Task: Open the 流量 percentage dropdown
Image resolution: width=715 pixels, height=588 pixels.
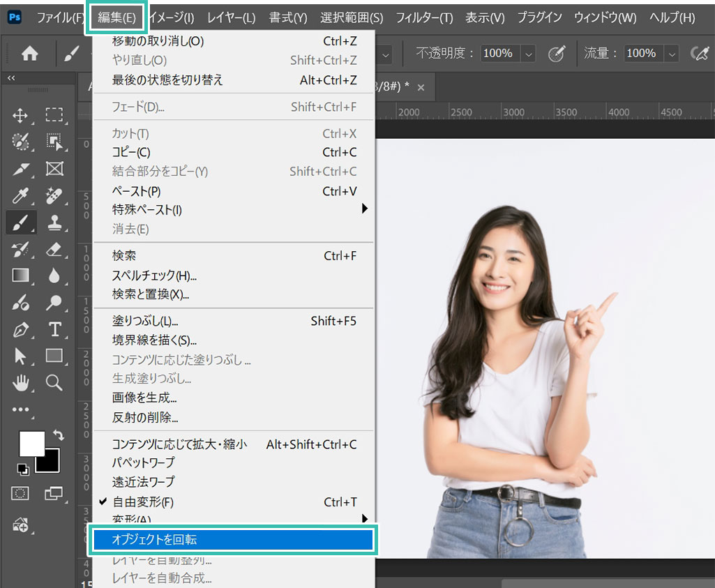Action: tap(672, 54)
